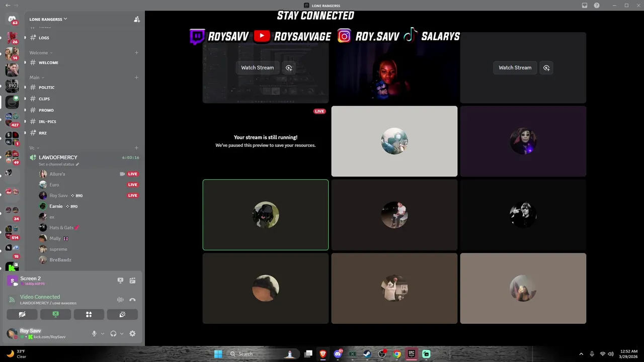
Task: Click Set a channel status
Action: (56, 164)
